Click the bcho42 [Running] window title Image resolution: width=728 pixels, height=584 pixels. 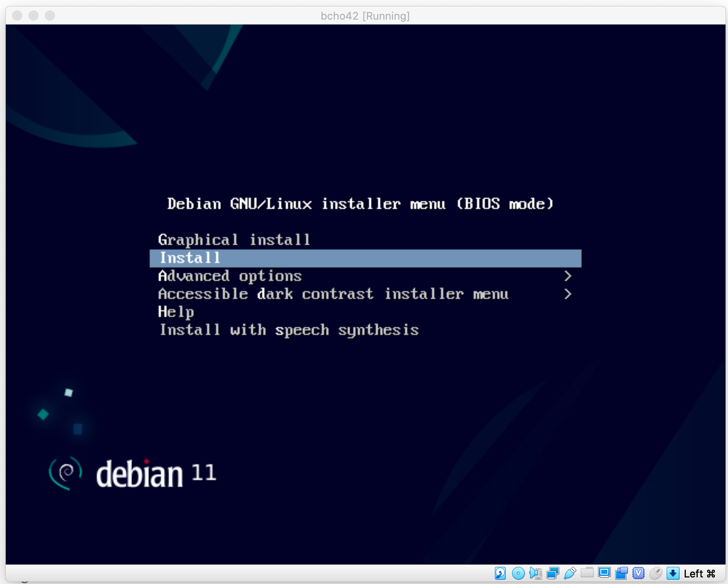[365, 16]
